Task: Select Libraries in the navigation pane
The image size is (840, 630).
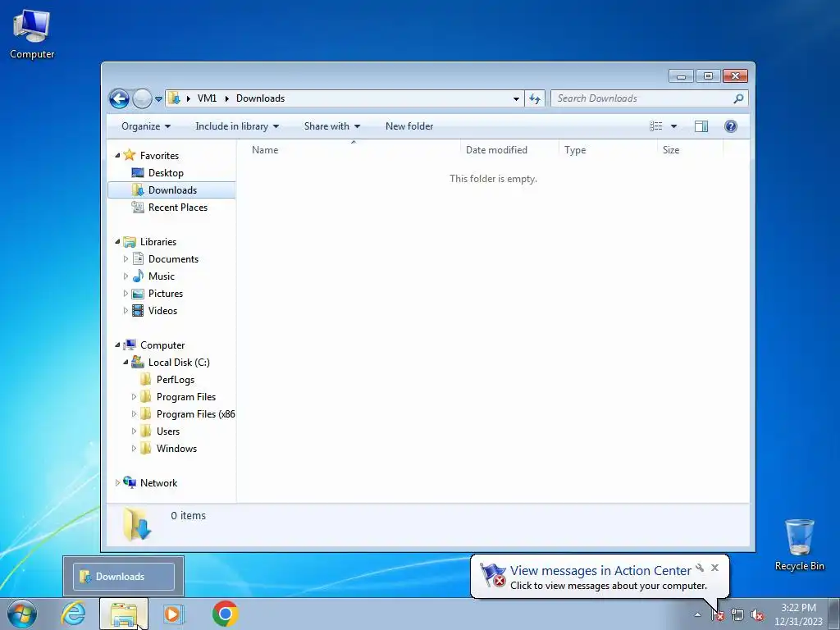Action: click(x=158, y=242)
